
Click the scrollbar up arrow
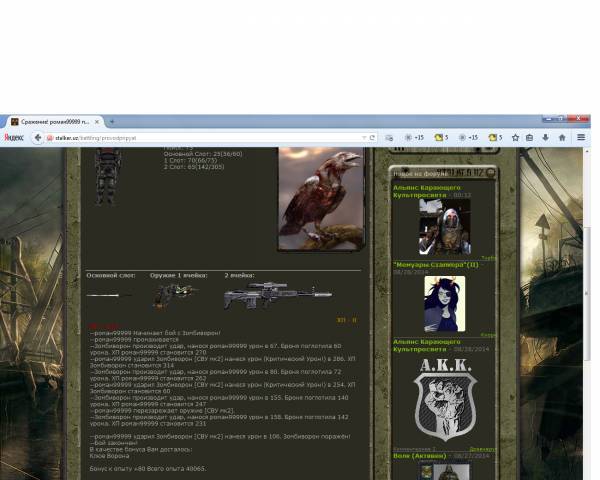pos(587,152)
